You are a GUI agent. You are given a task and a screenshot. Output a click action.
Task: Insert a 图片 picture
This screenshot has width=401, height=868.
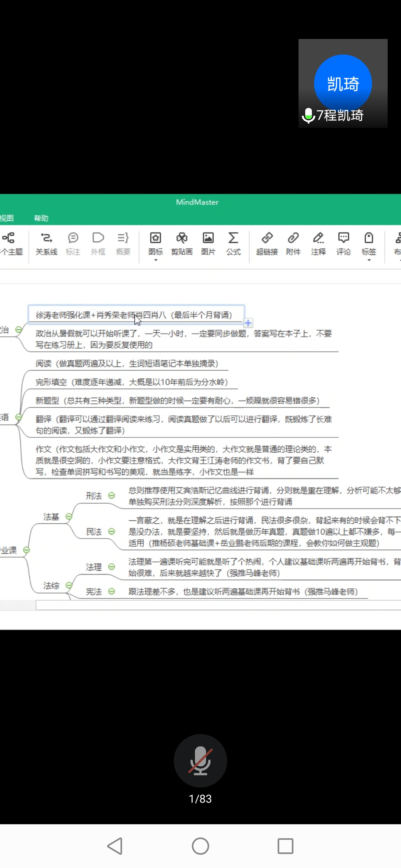click(x=208, y=243)
